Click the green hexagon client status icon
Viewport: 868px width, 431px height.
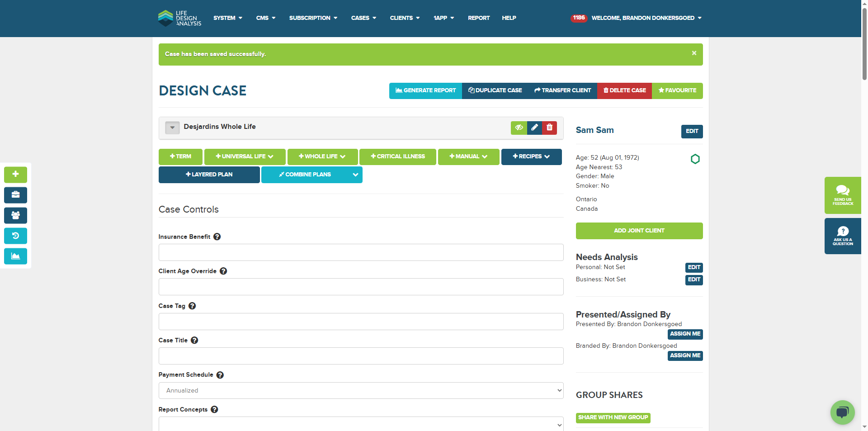[x=695, y=159]
